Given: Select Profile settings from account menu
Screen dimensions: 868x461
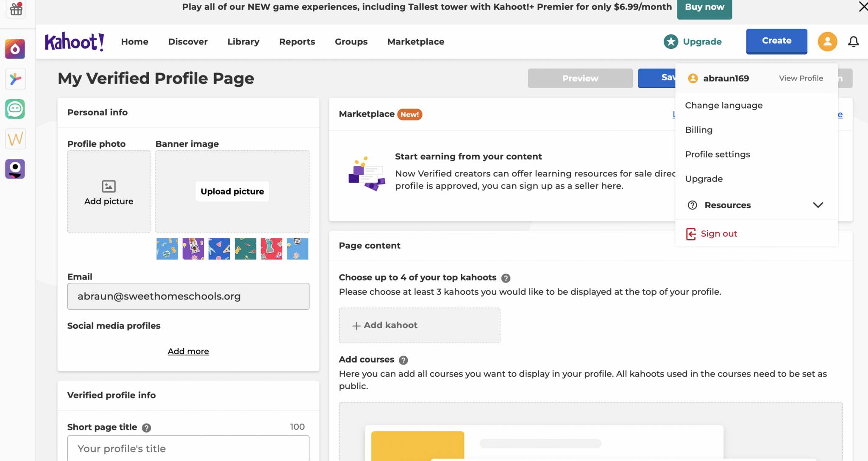Looking at the screenshot, I should point(718,154).
